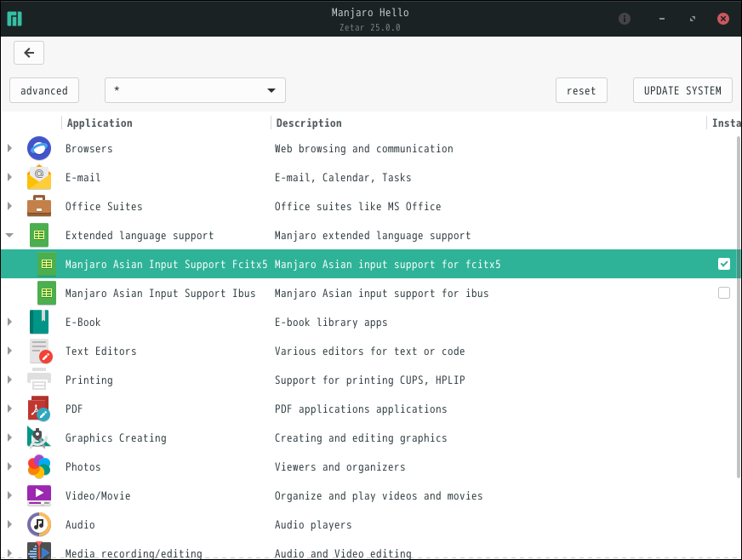Expand the Printing category
Image resolution: width=742 pixels, height=560 pixels.
pos(9,380)
